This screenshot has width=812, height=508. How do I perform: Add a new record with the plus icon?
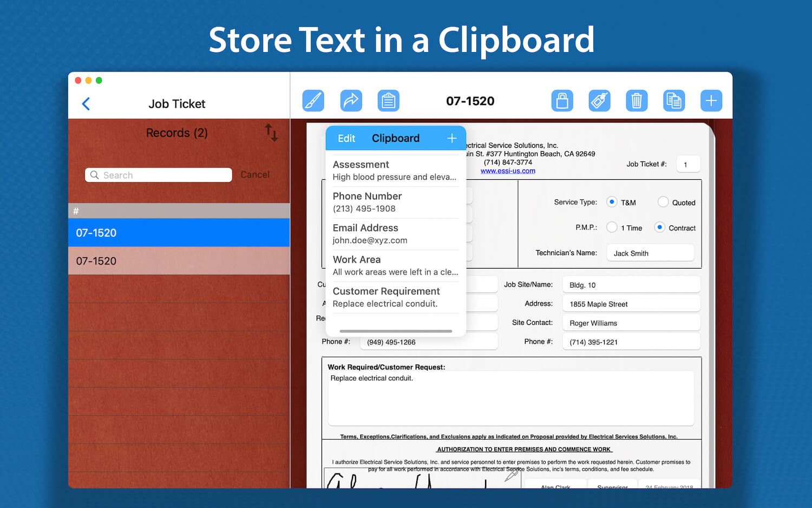(711, 100)
